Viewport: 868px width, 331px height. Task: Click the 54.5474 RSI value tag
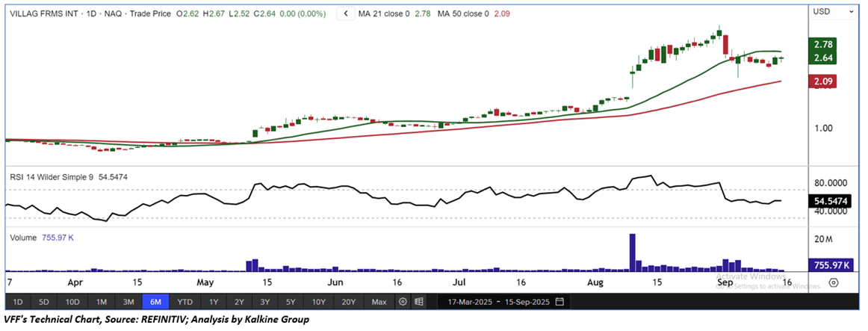pyautogui.click(x=828, y=201)
